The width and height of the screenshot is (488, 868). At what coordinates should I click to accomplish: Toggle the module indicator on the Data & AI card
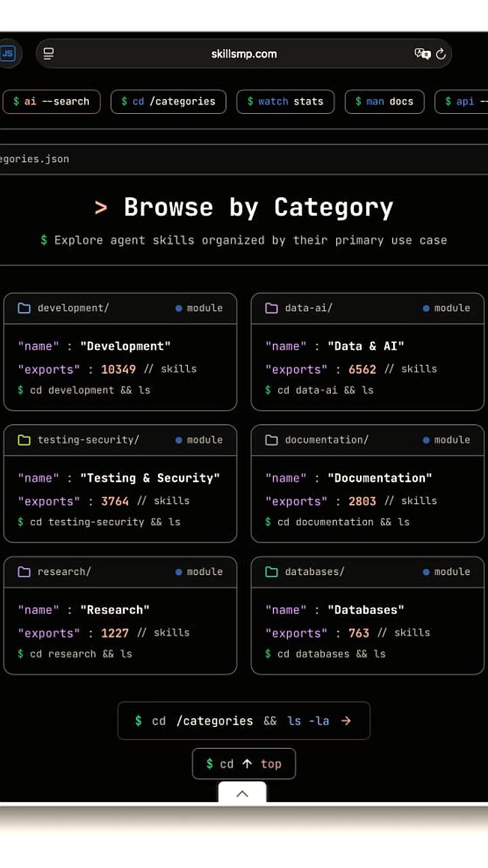point(447,308)
